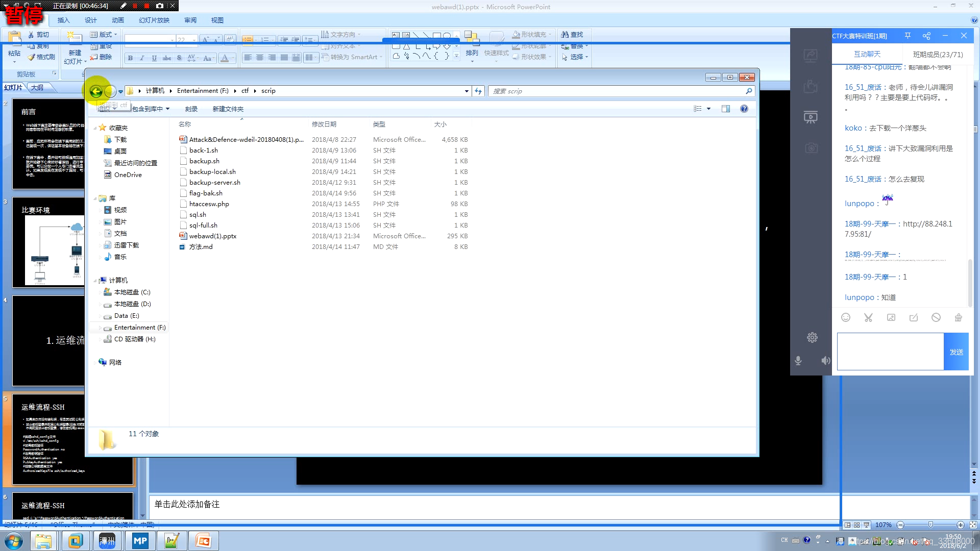This screenshot has width=980, height=551.
Task: Open Start menu on Windows taskbar
Action: (x=14, y=541)
